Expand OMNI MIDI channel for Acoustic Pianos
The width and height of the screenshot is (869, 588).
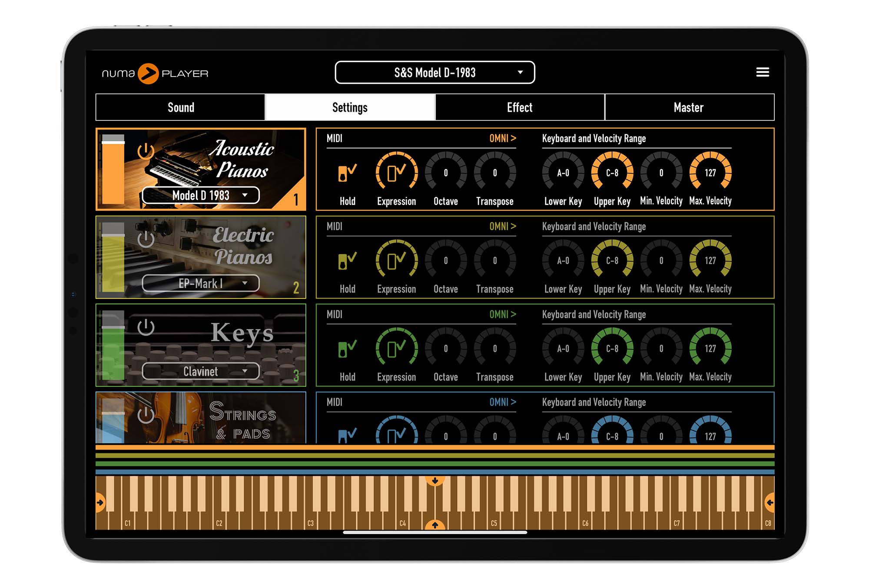point(503,138)
